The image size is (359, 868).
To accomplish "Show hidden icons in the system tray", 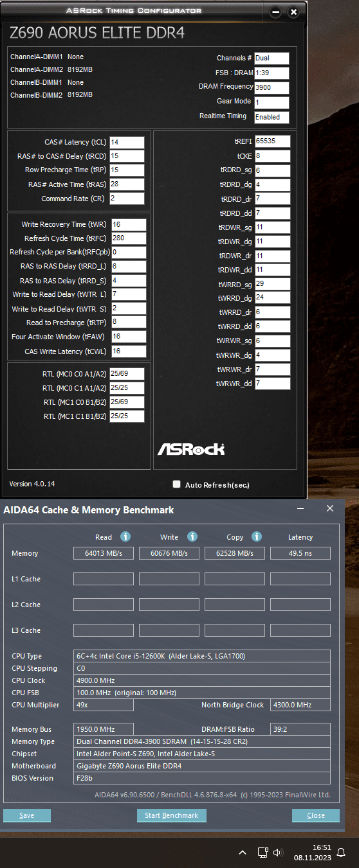I will (243, 853).
